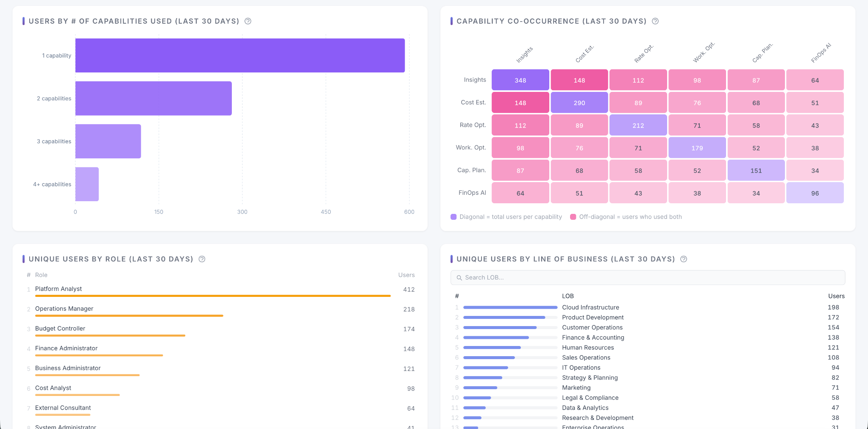Select the Sales Operations LOB row
This screenshot has width=868, height=429.
648,358
